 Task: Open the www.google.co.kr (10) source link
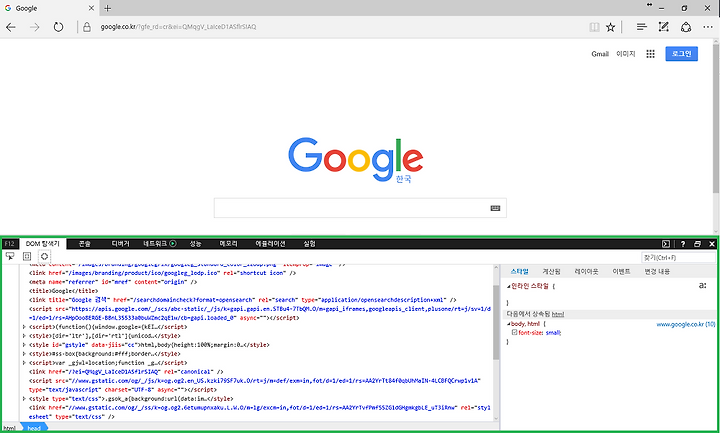(x=686, y=324)
